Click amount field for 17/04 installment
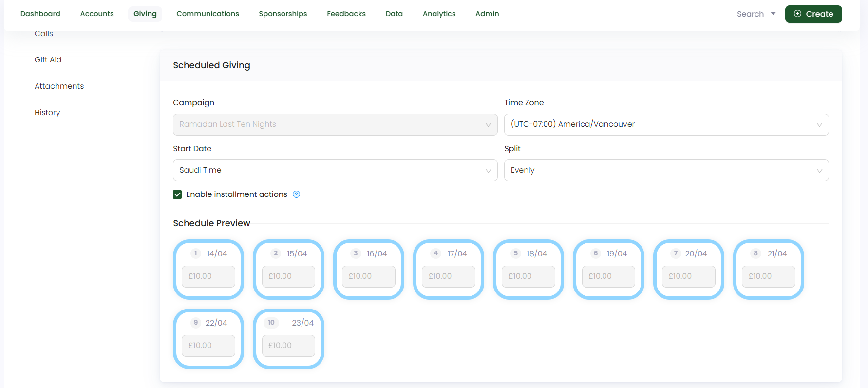The width and height of the screenshot is (868, 388). point(449,276)
